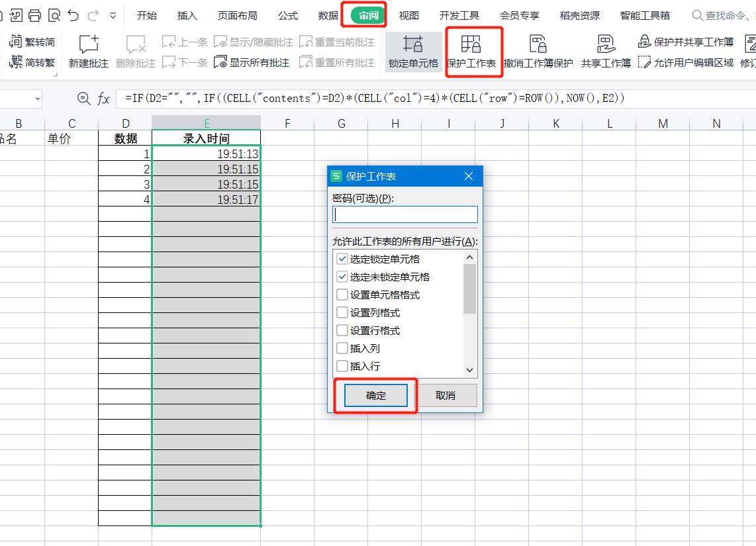Click the 繁转简 conversion icon
The height and width of the screenshot is (546, 756).
[31, 40]
